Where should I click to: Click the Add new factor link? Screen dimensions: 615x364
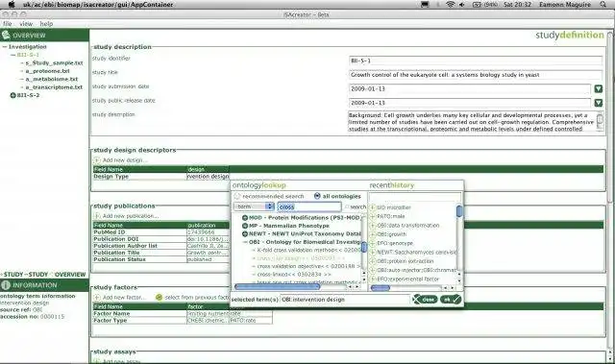point(124,298)
